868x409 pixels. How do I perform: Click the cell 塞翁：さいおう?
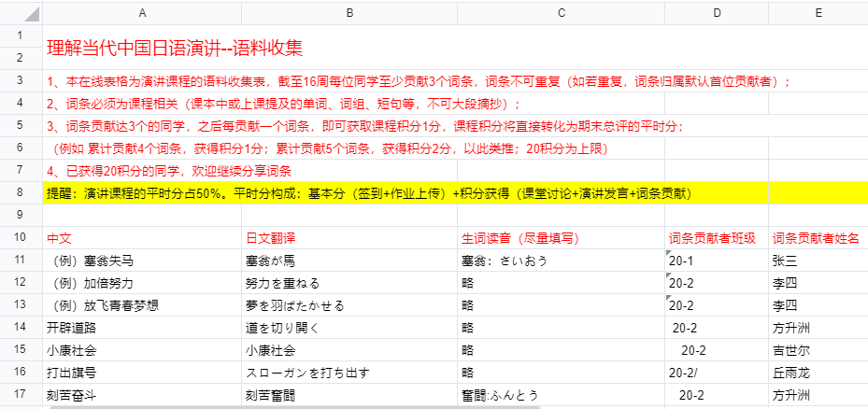(562, 261)
